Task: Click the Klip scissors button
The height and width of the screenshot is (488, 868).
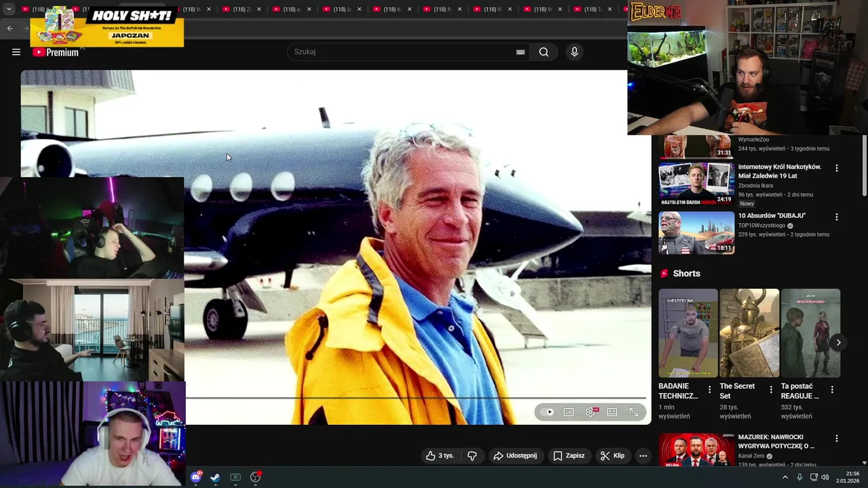Action: (612, 456)
